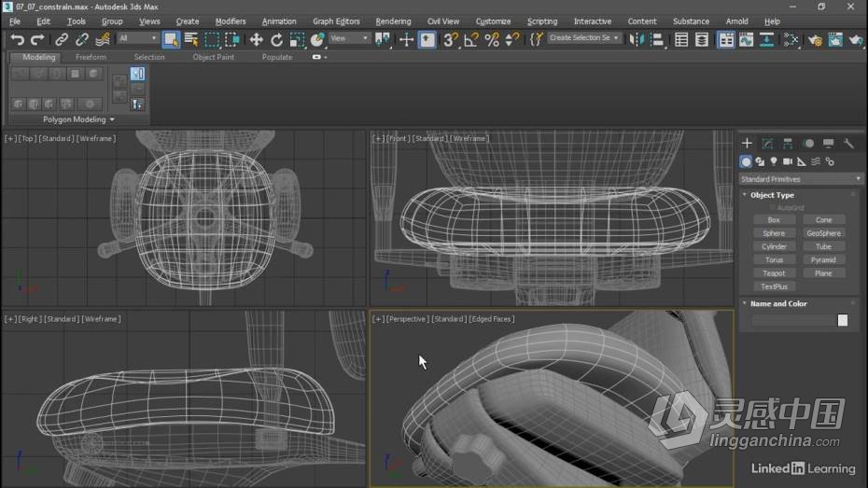The image size is (868, 488).
Task: Create a Box primitive
Action: (774, 219)
